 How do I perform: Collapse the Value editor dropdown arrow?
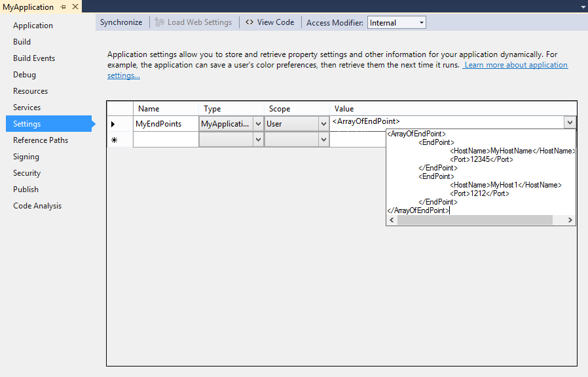point(570,123)
